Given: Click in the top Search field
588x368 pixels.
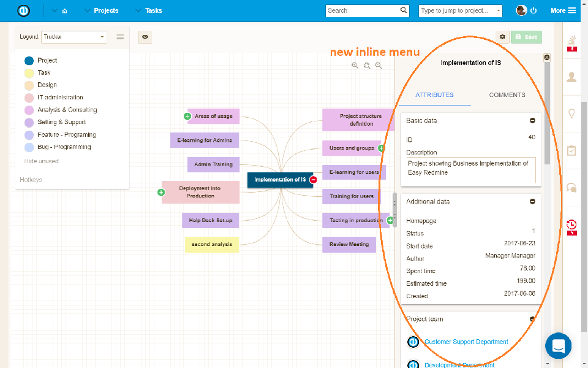Looking at the screenshot, I should [x=361, y=10].
